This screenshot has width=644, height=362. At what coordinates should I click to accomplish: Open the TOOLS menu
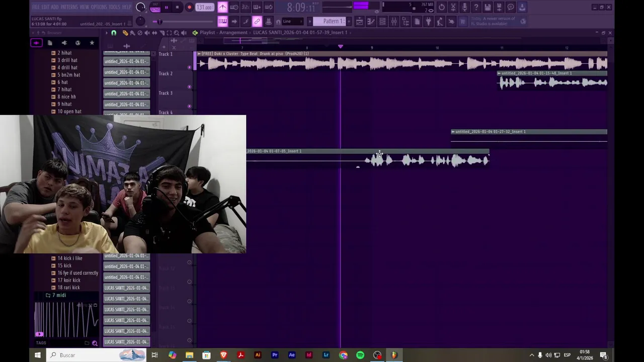click(x=114, y=7)
